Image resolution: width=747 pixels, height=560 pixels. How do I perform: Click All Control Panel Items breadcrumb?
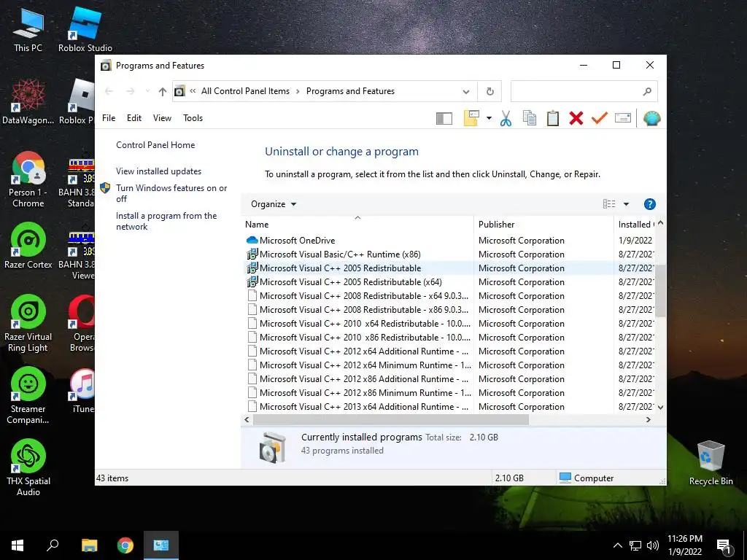click(x=245, y=91)
